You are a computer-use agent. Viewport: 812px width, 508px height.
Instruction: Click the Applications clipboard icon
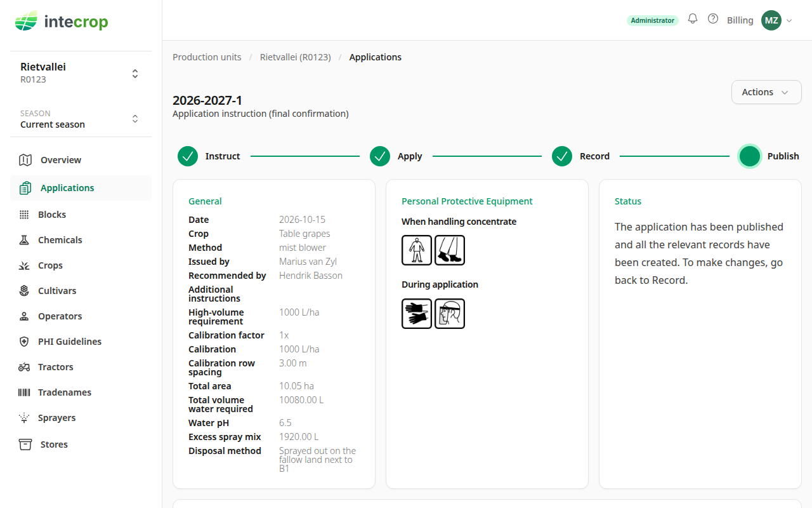coord(25,188)
